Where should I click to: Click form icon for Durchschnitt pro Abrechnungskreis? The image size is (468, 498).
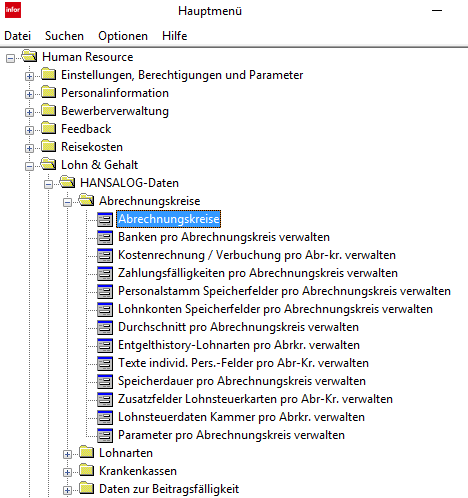click(105, 328)
